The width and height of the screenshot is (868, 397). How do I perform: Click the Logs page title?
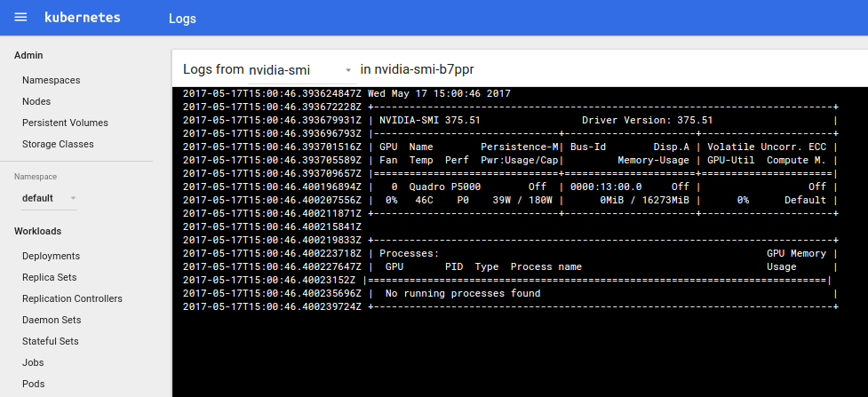pyautogui.click(x=183, y=19)
